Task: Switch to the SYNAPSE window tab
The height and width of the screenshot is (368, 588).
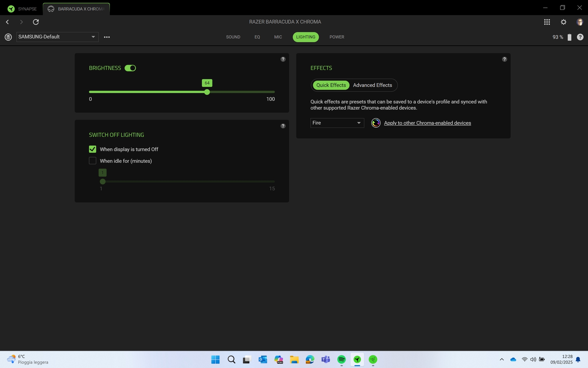Action: (x=22, y=9)
